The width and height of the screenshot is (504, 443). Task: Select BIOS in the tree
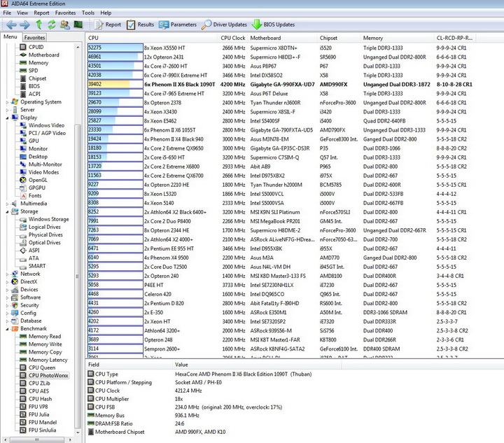[34, 86]
